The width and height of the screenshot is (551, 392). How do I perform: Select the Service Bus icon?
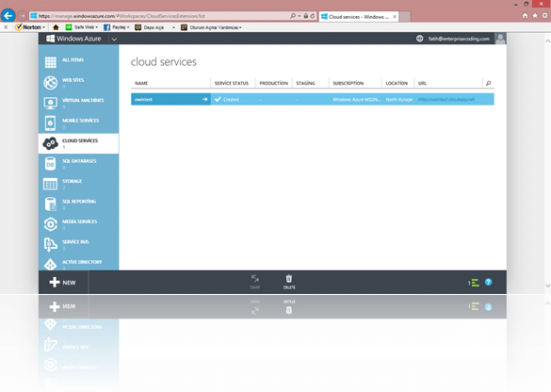tap(50, 244)
